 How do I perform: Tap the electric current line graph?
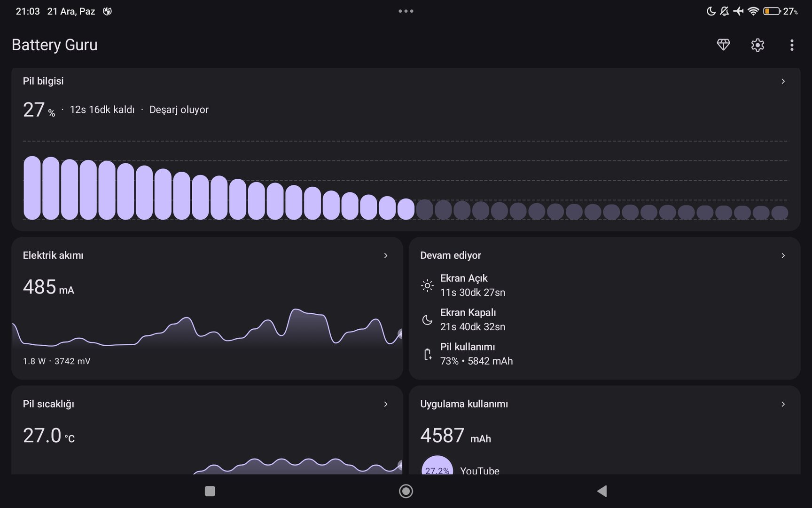(207, 328)
